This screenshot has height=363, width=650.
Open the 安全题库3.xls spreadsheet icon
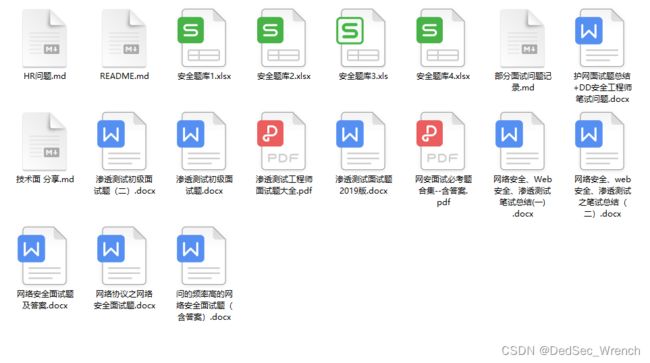click(361, 38)
